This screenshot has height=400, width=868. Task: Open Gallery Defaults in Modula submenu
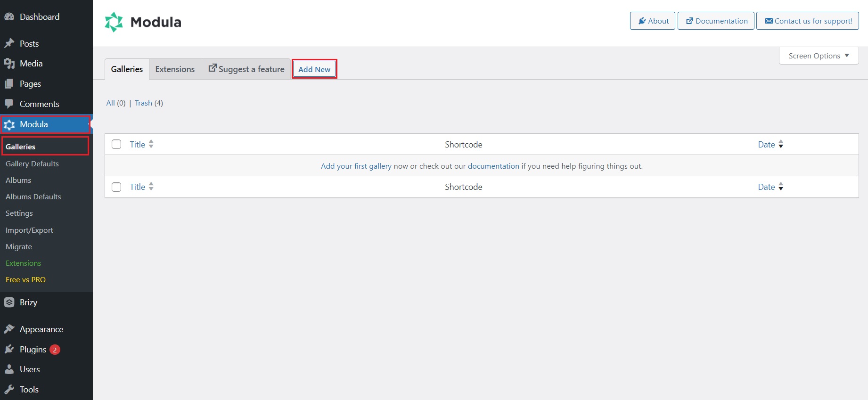click(x=32, y=163)
